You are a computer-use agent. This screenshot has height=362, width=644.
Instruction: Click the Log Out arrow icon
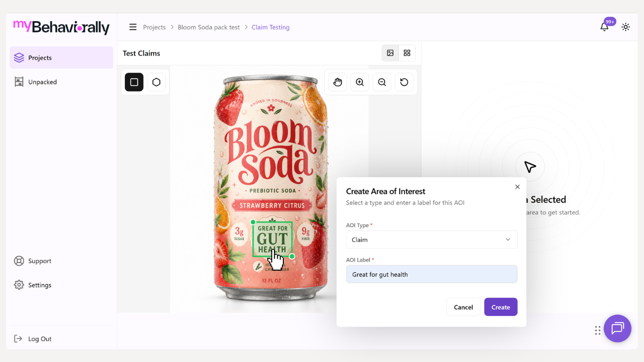pos(18,339)
